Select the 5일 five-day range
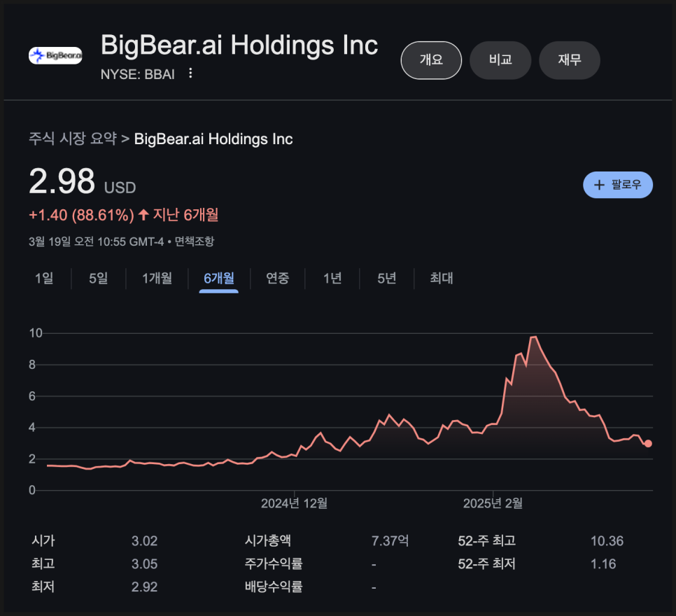The height and width of the screenshot is (616, 676). tap(98, 278)
